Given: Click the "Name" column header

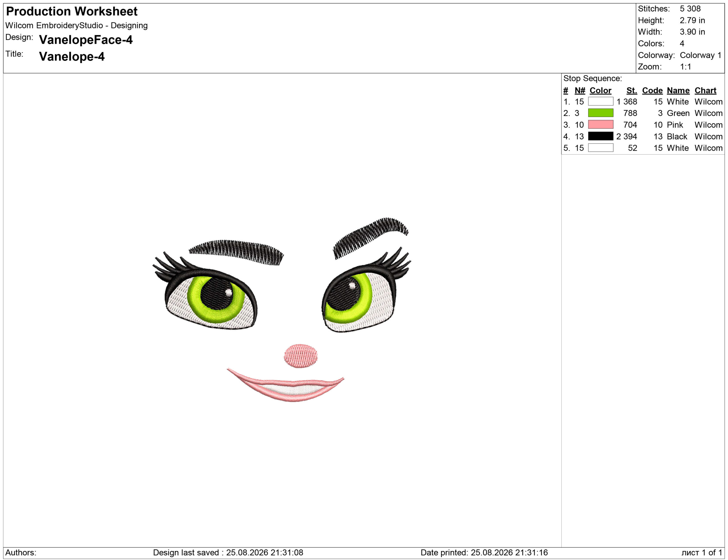Looking at the screenshot, I should [678, 91].
